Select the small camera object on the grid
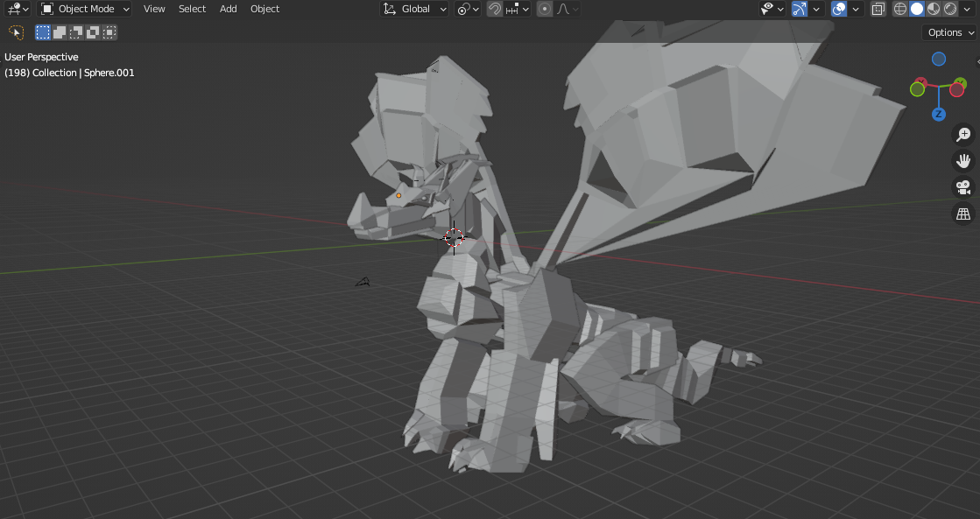This screenshot has height=519, width=980. pyautogui.click(x=363, y=283)
